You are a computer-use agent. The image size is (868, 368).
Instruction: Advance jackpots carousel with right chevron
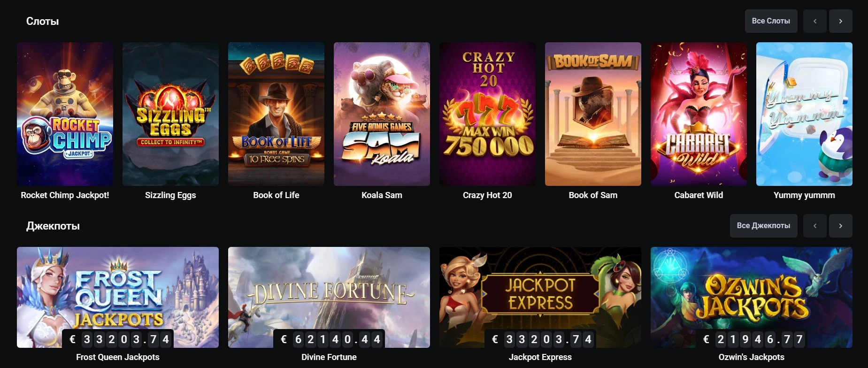(841, 226)
